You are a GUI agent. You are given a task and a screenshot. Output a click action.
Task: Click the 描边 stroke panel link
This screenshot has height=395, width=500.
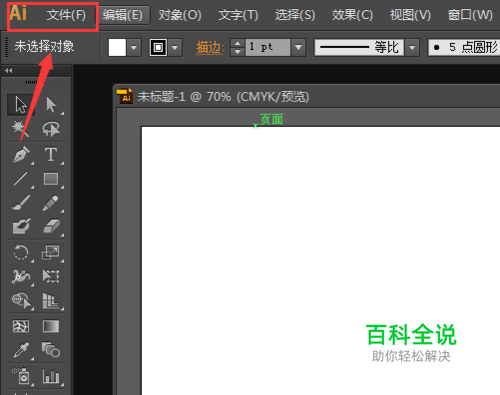[x=210, y=47]
